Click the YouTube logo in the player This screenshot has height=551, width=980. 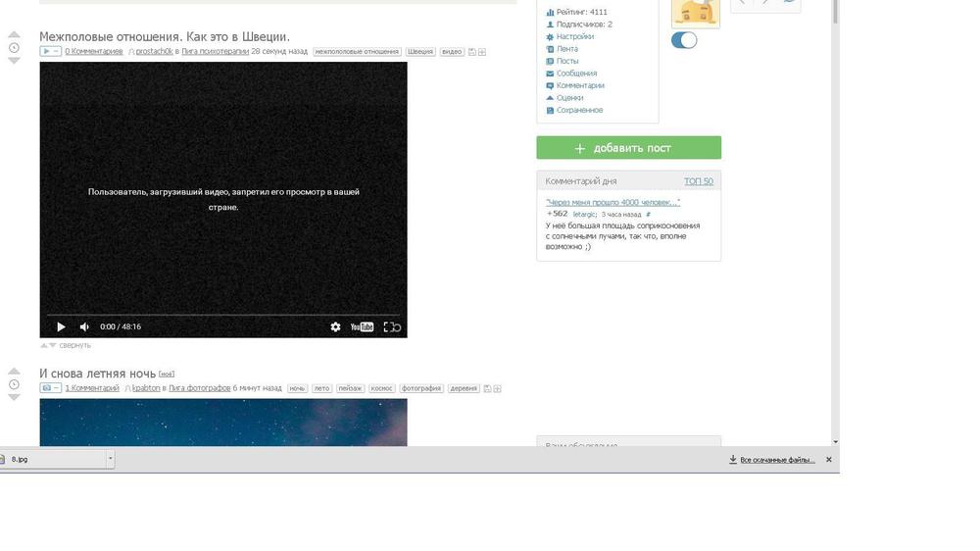click(x=363, y=326)
